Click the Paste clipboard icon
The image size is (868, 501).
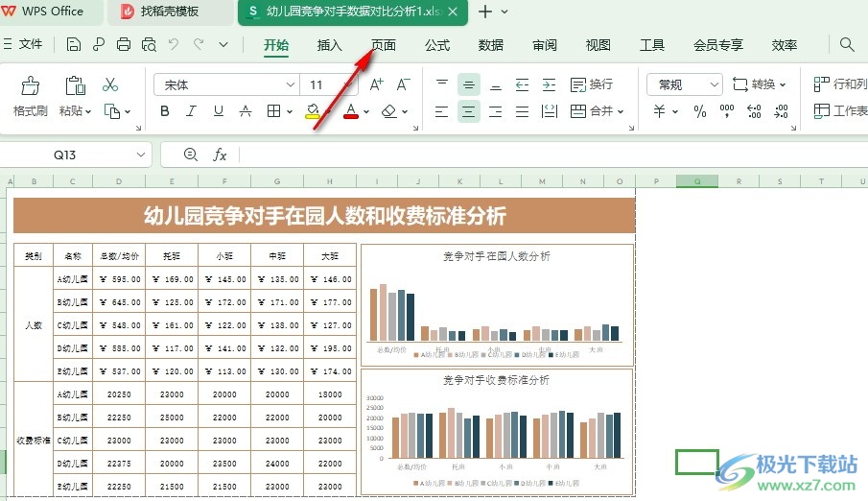(x=75, y=84)
